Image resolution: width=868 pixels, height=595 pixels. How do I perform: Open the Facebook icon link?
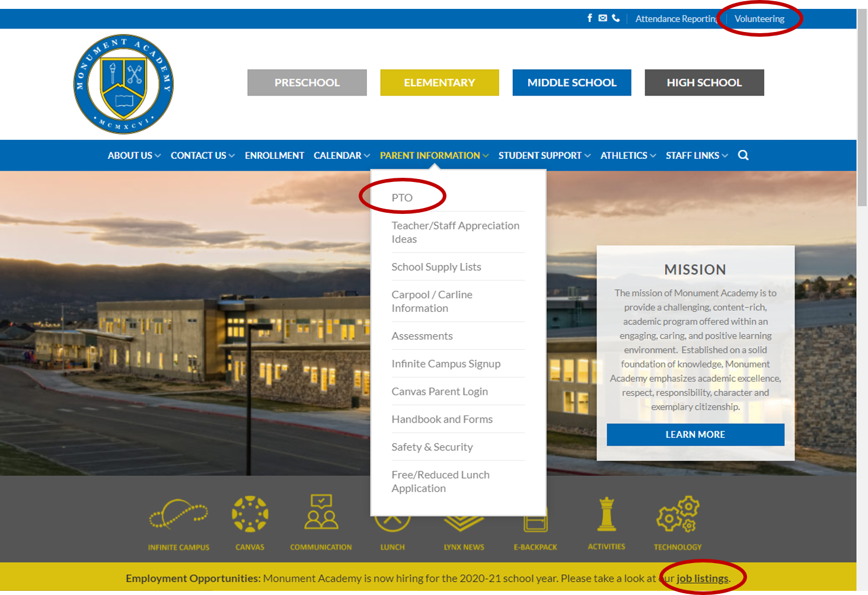(589, 18)
